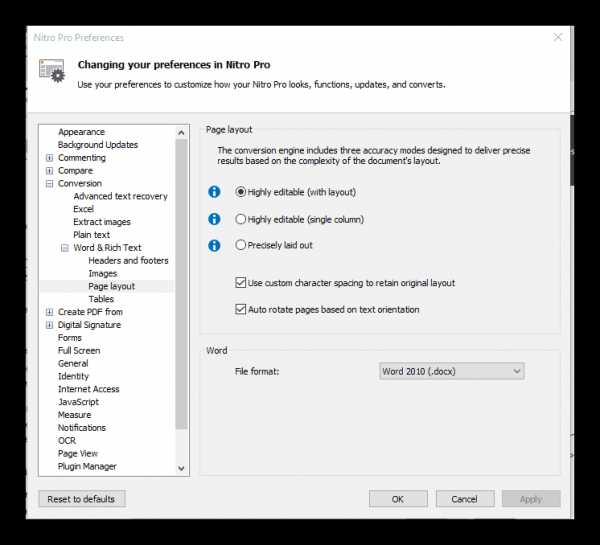Viewport: 600px width, 545px height.
Task: Click the tree scrollbar up arrow
Action: (x=181, y=132)
